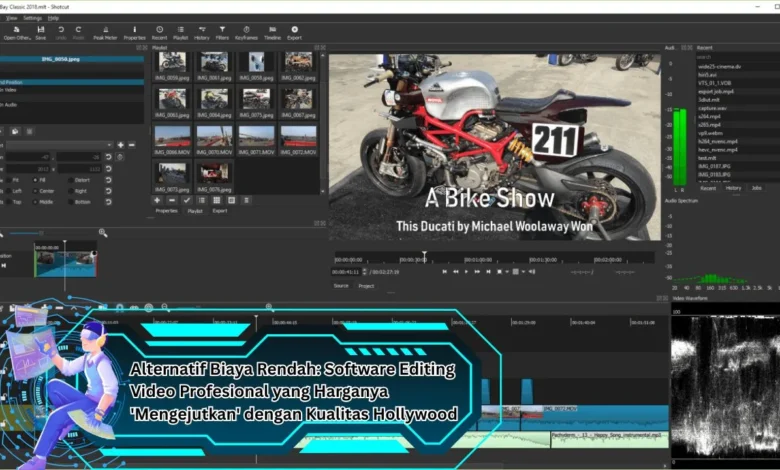Step the player timecode spinner
Image resolution: width=780 pixels, height=470 pixels.
[x=365, y=272]
